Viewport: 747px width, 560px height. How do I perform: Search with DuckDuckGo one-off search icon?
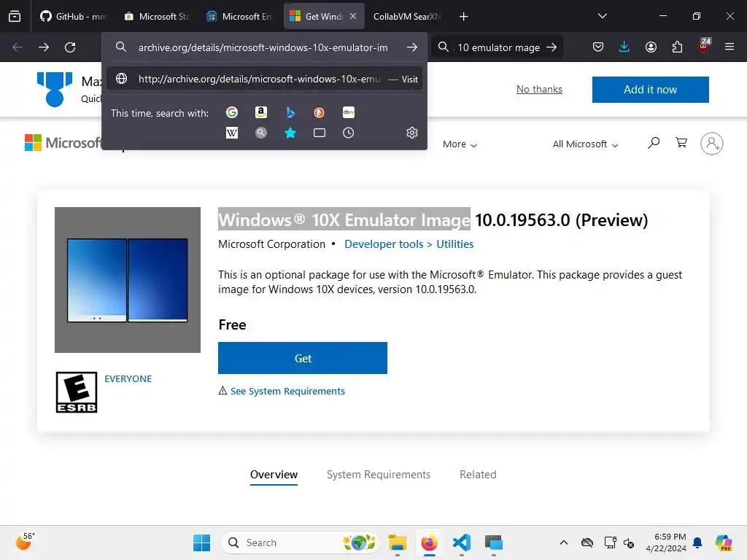click(x=320, y=112)
